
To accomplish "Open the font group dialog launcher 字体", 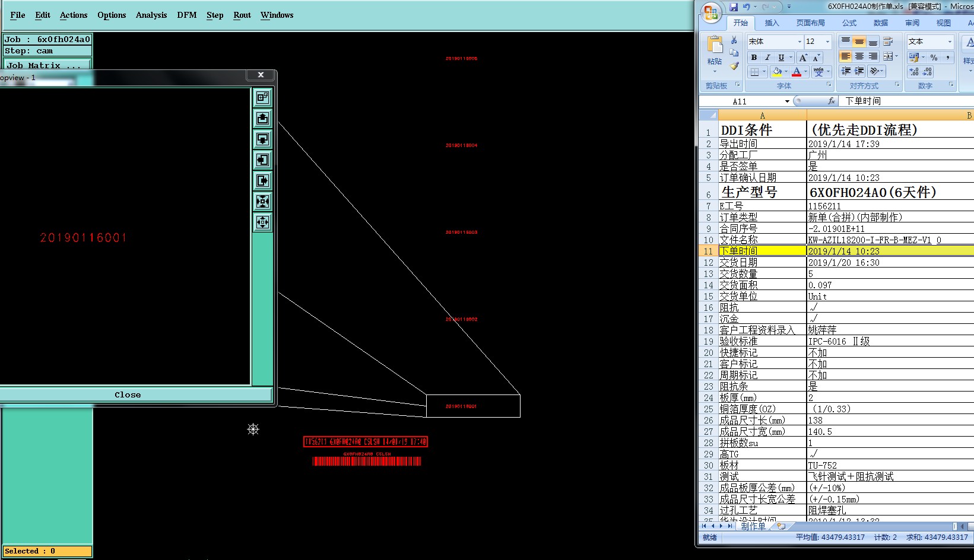I will tap(829, 85).
